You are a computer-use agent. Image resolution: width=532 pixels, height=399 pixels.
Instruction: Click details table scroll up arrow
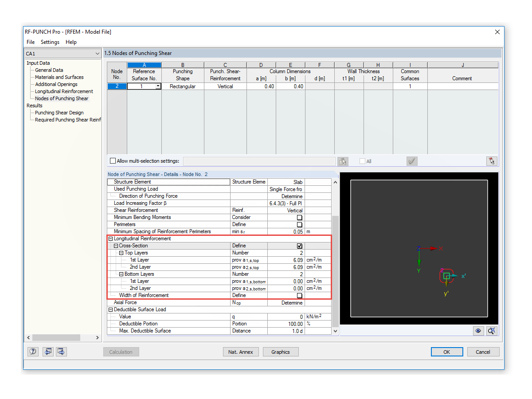click(x=335, y=182)
